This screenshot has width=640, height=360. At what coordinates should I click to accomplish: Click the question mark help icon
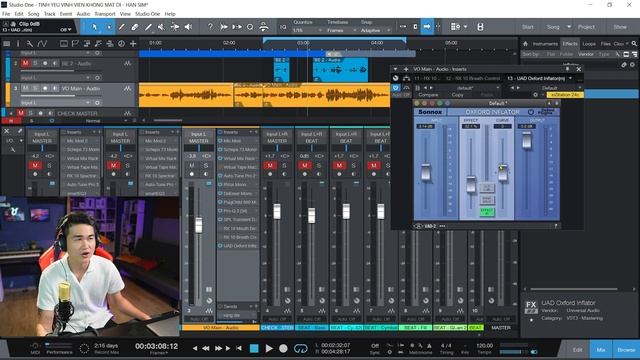point(210,27)
